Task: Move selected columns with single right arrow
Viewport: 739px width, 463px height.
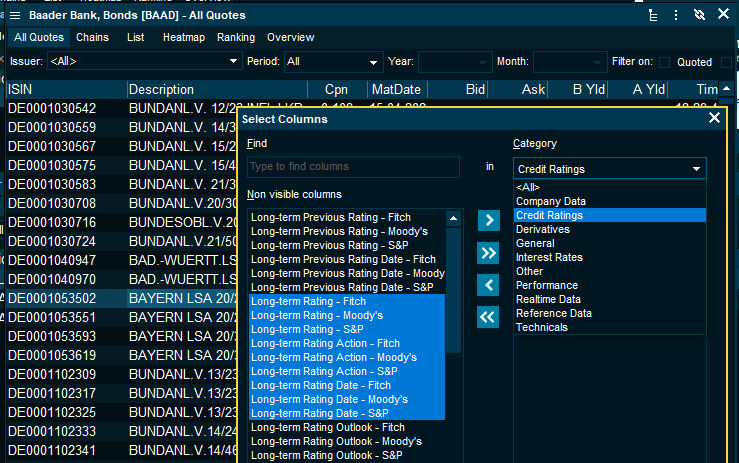Action: click(x=488, y=220)
